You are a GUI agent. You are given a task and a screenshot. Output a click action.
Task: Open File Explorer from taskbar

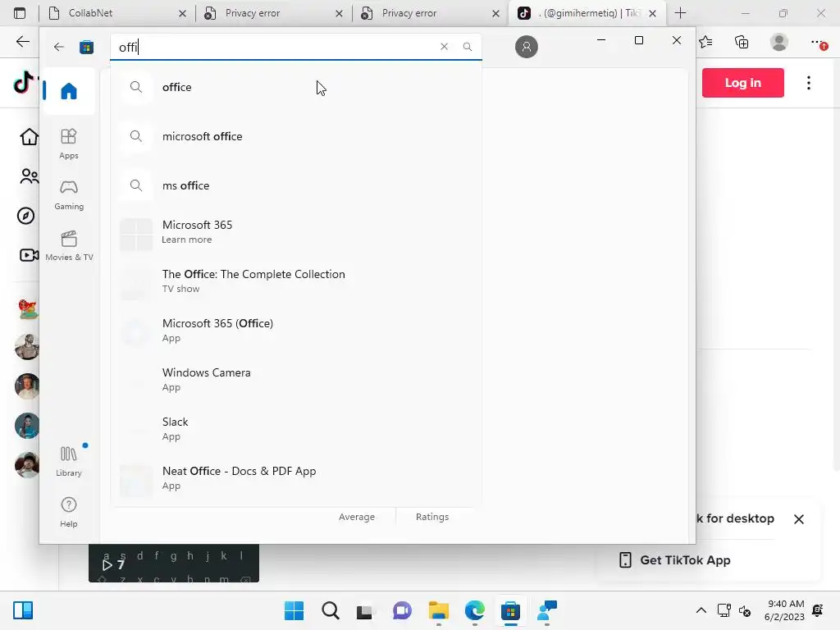tap(438, 610)
